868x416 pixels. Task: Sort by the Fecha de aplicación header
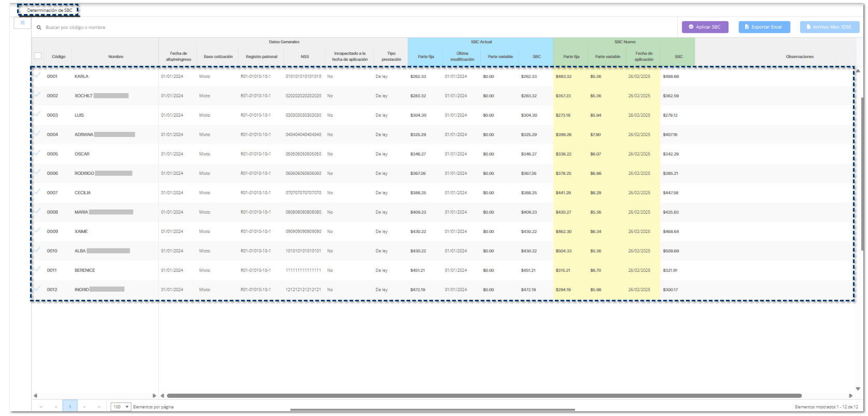644,57
